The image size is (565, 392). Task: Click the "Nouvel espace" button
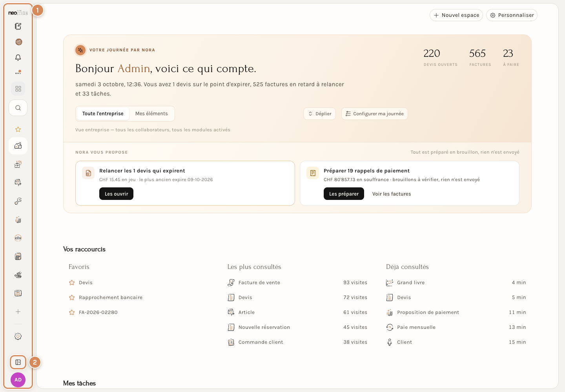click(456, 15)
